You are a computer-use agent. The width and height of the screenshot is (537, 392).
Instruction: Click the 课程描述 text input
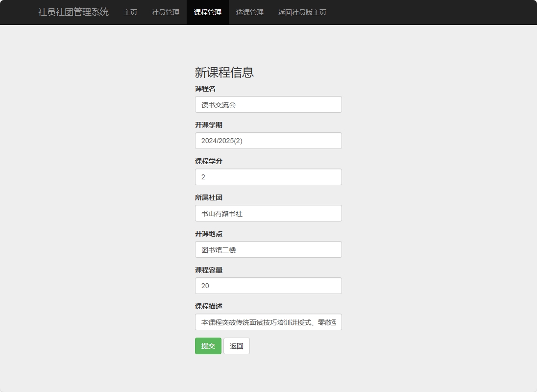(268, 322)
